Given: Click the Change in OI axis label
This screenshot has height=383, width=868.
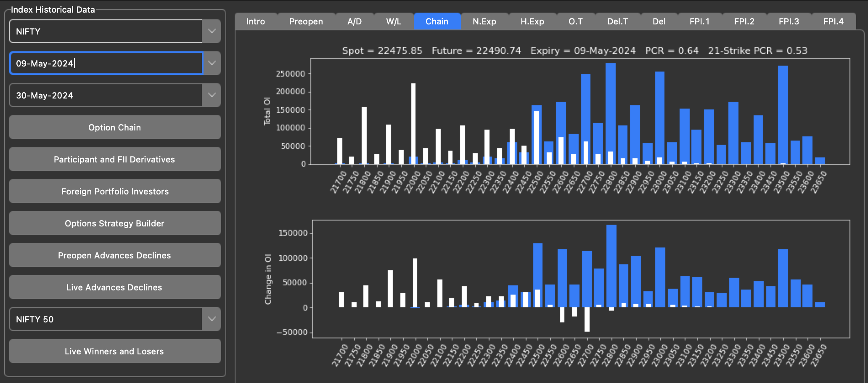Looking at the screenshot, I should tap(268, 279).
